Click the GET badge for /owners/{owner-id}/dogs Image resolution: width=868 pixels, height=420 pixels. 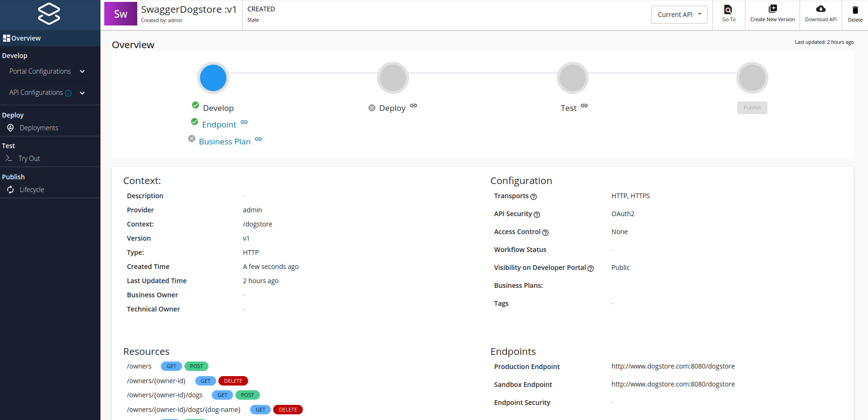point(222,395)
